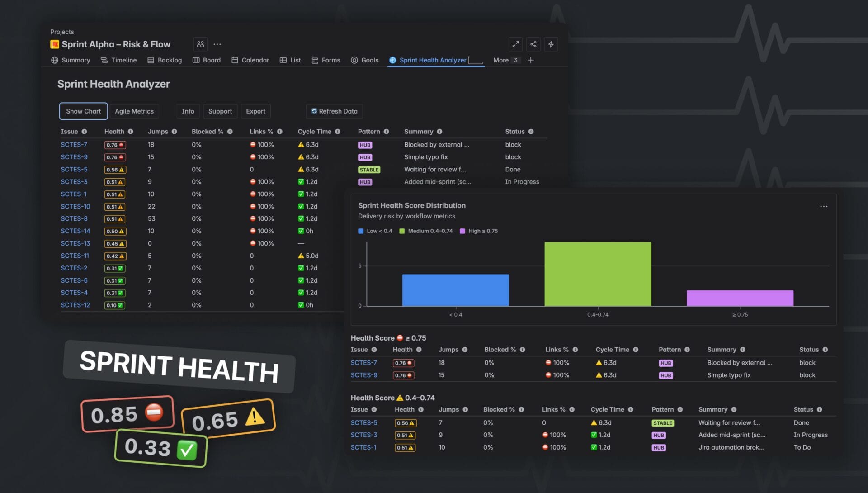Switch to the Backlog tab
This screenshot has height=493, width=868.
165,60
